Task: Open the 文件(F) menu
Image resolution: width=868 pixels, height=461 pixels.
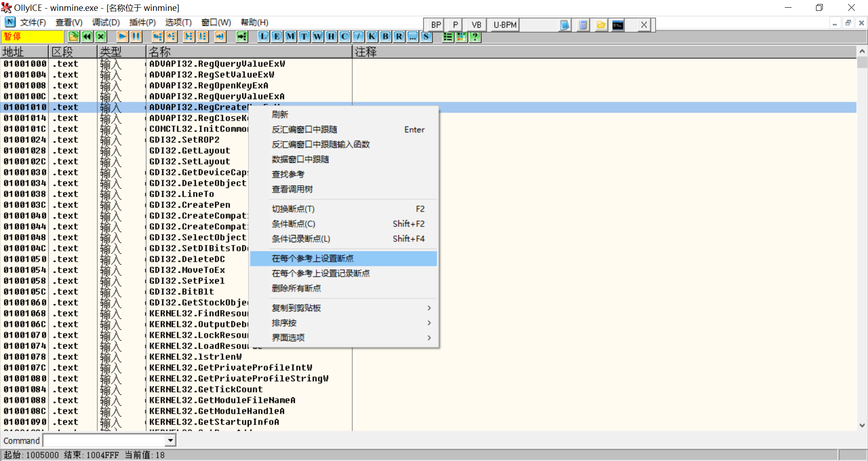Action: 33,23
